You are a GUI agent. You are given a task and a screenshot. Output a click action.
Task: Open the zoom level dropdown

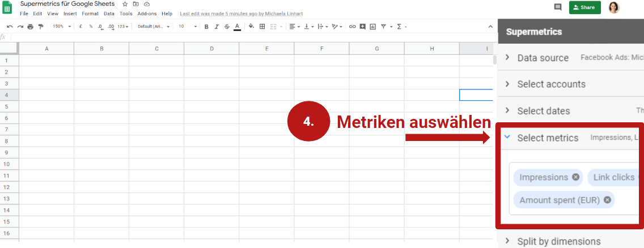click(61, 27)
